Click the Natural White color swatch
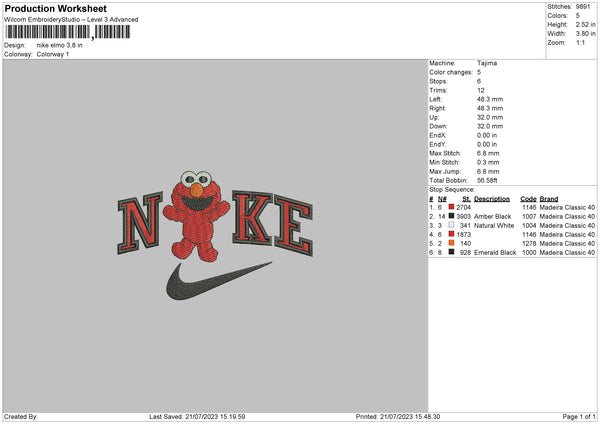The width and height of the screenshot is (600, 424). pos(452,225)
